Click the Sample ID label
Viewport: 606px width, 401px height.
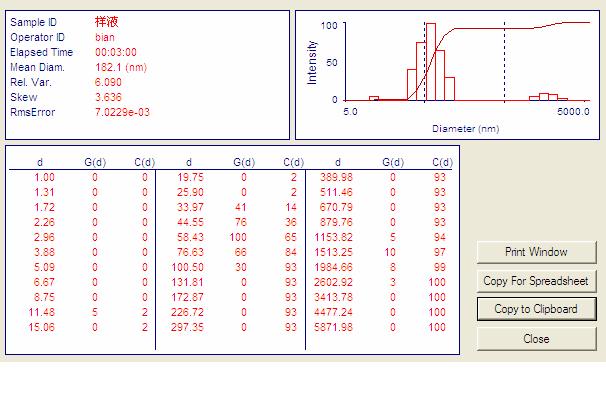pos(33,22)
